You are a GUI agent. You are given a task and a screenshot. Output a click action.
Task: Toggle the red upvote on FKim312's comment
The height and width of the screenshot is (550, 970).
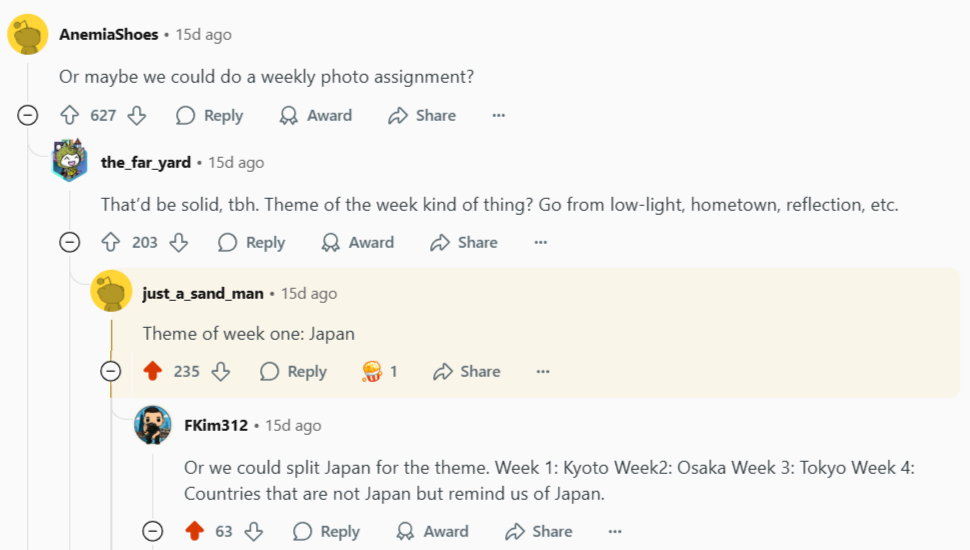tap(195, 531)
